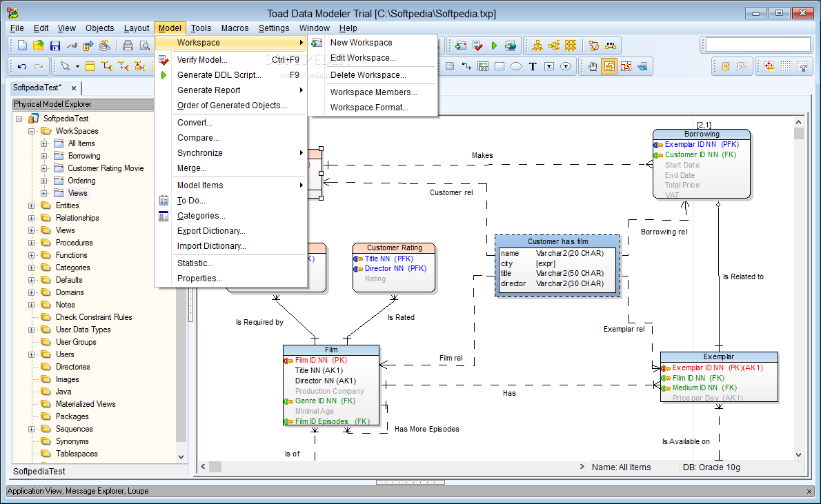Viewport: 821px width, 504px height.
Task: Choose Verify Model from Model menu
Action: tap(231, 60)
